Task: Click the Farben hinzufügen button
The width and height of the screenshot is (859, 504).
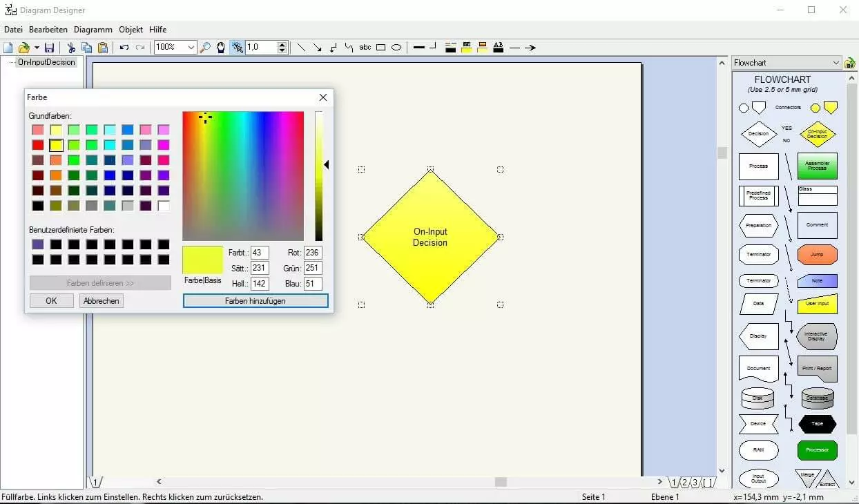Action: pos(255,301)
